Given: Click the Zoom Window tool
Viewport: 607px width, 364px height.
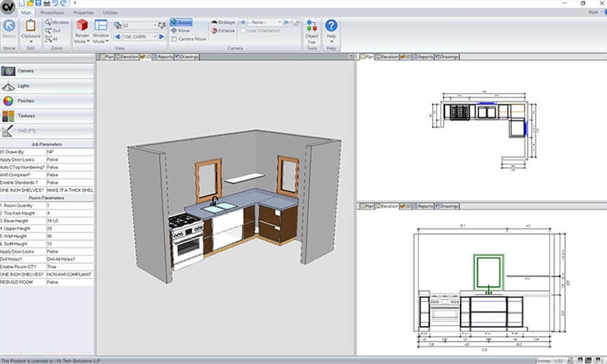Looking at the screenshot, I should tap(57, 23).
